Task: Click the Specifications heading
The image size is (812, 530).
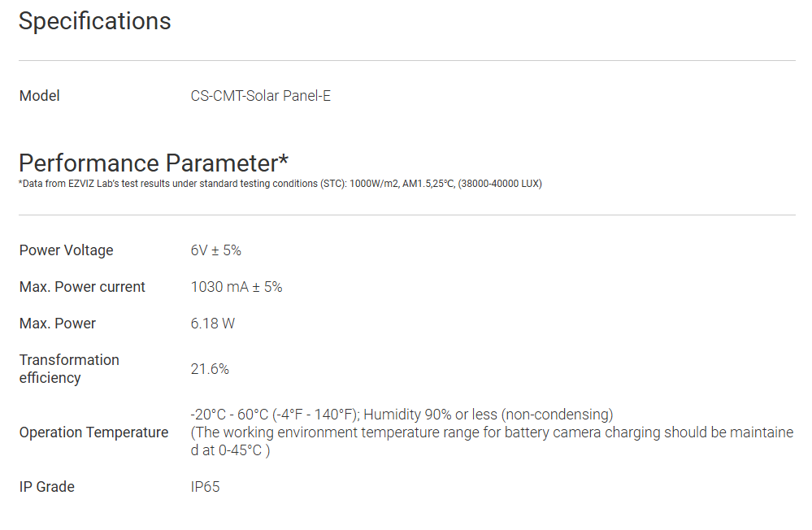Action: point(94,21)
